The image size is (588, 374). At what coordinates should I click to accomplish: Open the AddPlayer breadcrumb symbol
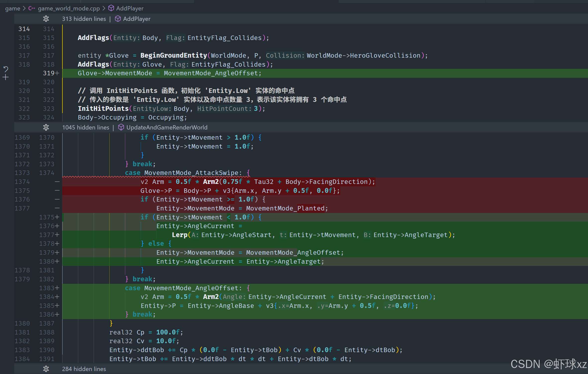tap(130, 8)
